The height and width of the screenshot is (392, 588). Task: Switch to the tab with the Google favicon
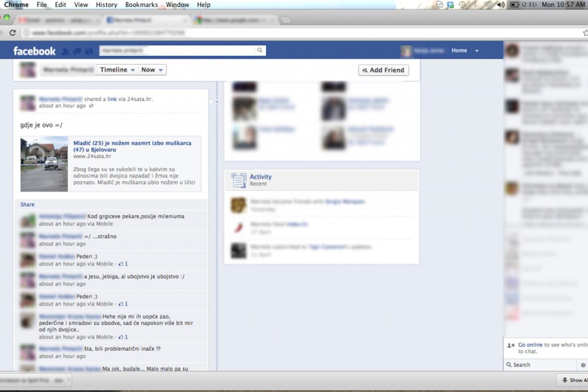(234, 20)
